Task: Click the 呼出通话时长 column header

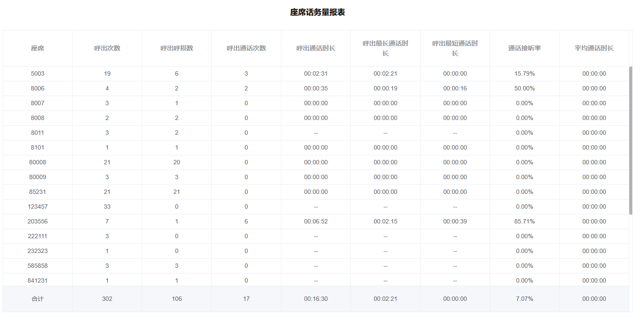Action: [x=316, y=48]
